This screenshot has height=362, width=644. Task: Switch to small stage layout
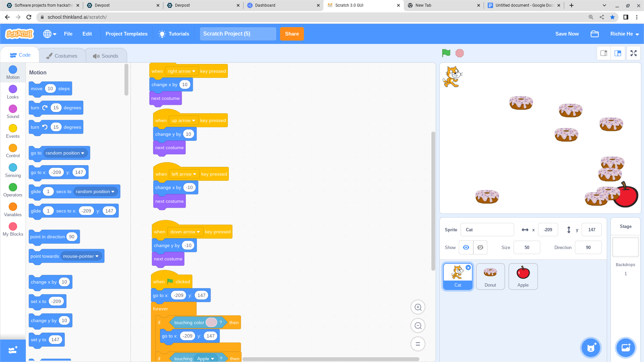click(x=604, y=53)
